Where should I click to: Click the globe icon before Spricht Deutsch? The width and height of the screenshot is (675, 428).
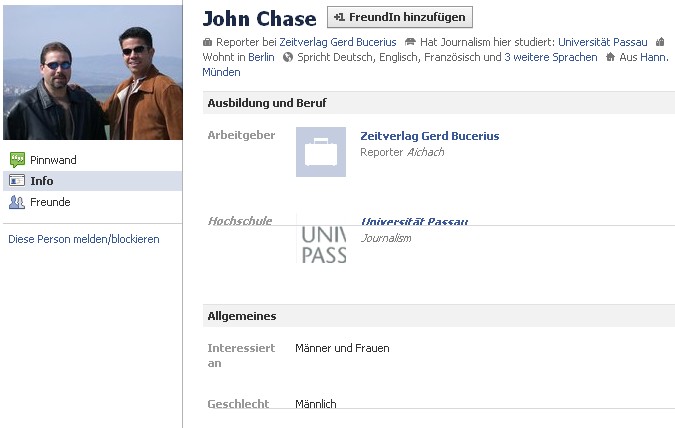coord(288,57)
